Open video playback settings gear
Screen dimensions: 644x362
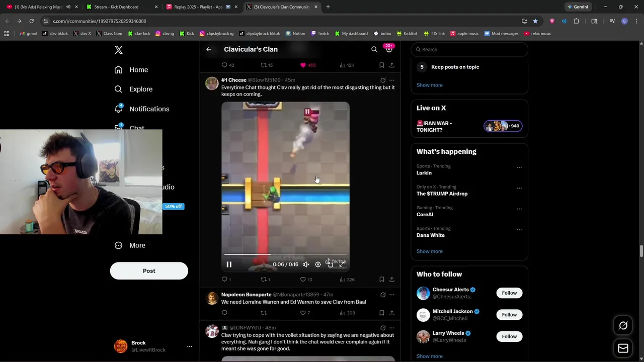coord(318,264)
